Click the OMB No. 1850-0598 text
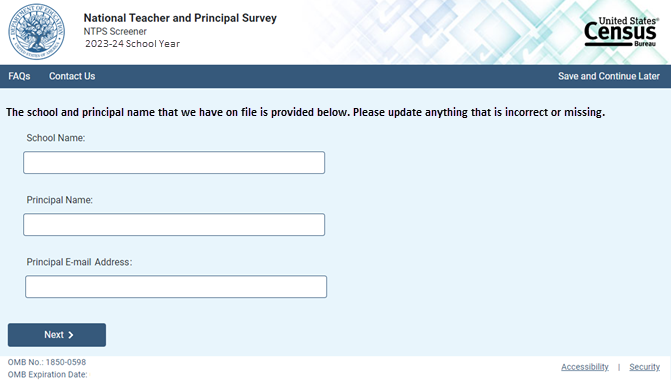 tap(47, 362)
